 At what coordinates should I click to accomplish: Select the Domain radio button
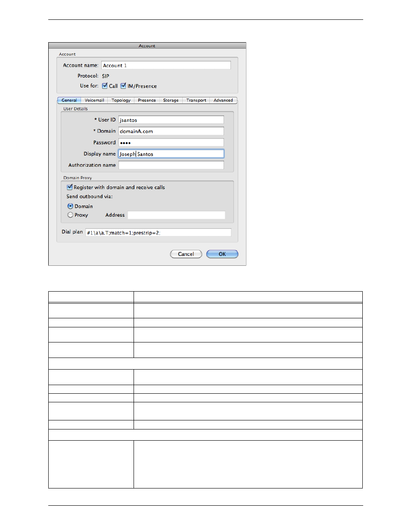(x=70, y=206)
